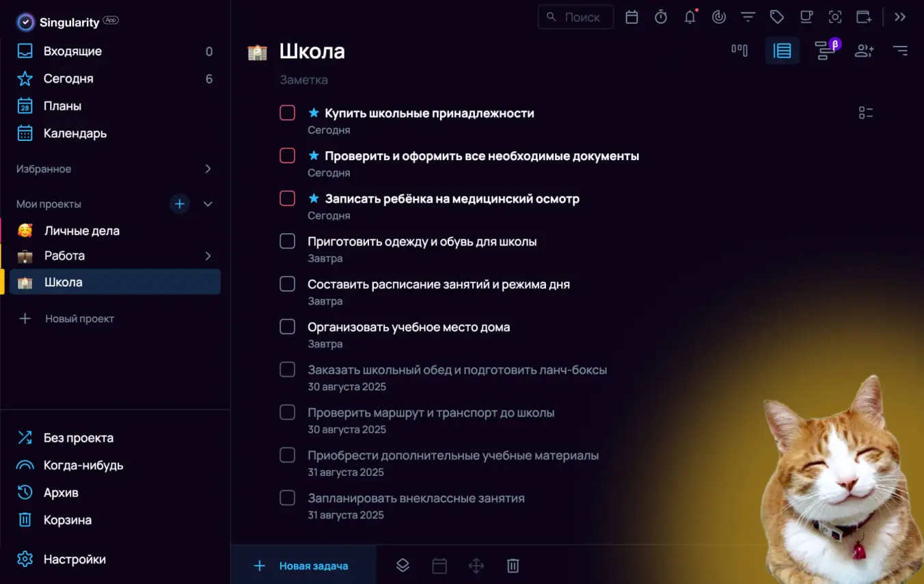Expand the Работа project chevron
The image size is (924, 584).
pos(208,256)
